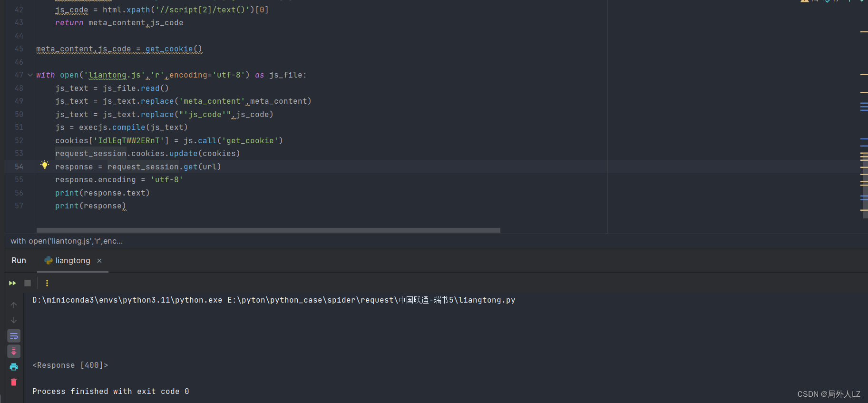
Task: Clear all console output
Action: [14, 382]
